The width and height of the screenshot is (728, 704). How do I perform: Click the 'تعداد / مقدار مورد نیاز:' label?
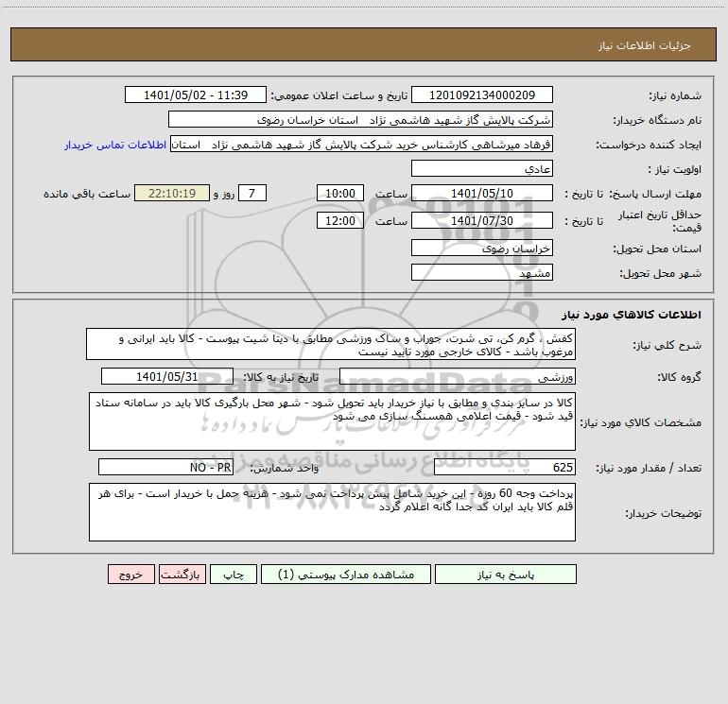click(649, 469)
